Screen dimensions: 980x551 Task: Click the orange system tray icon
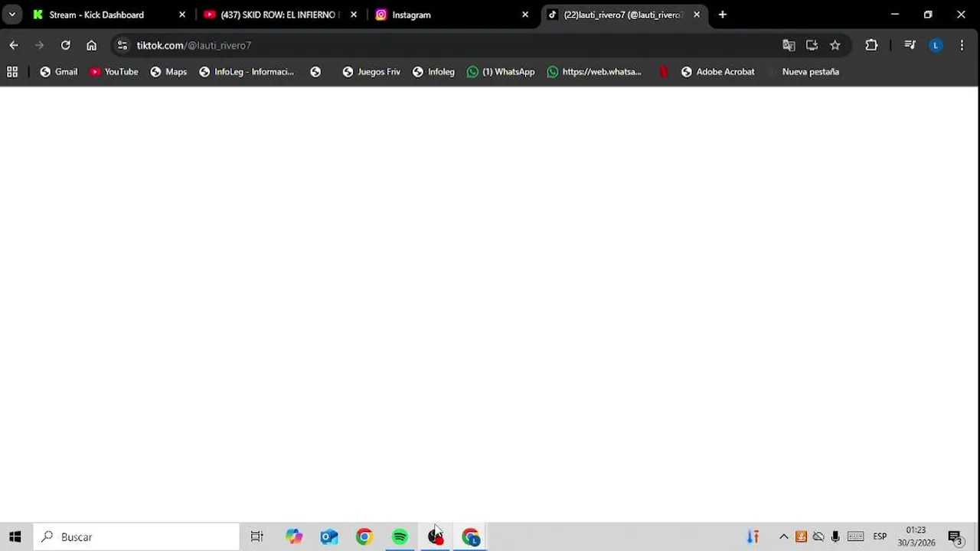801,537
